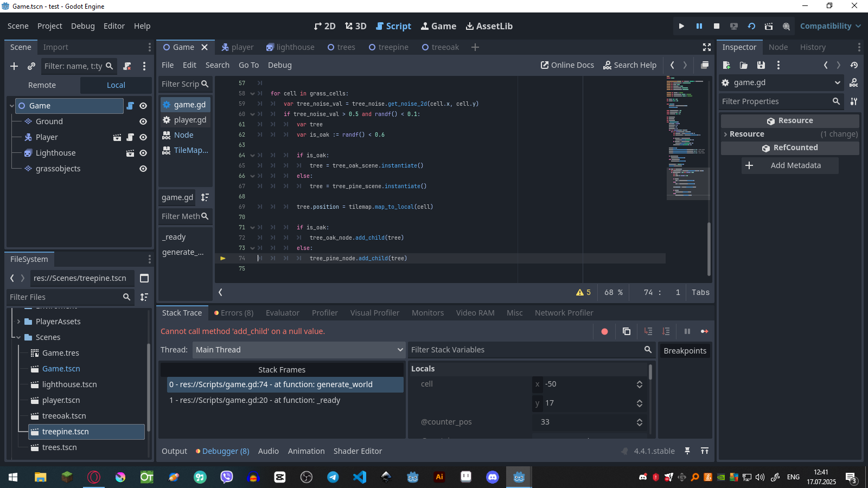Focus the Filter Properties field

pos(782,101)
